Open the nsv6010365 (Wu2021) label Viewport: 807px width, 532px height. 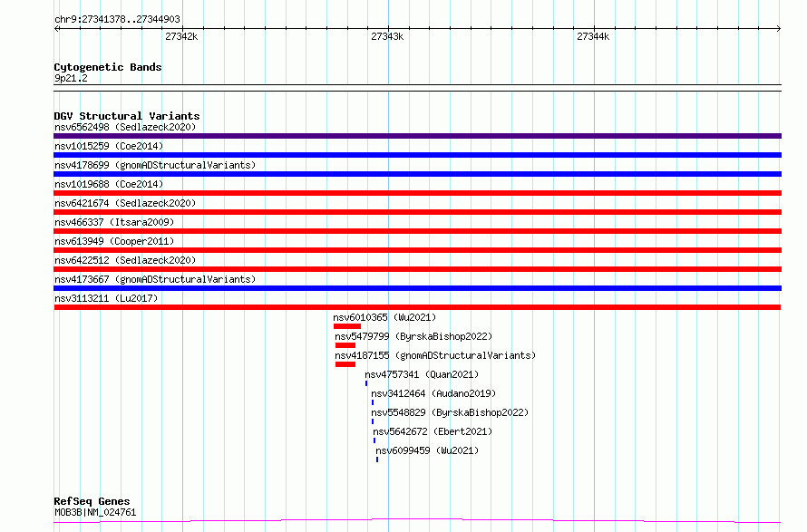click(384, 317)
